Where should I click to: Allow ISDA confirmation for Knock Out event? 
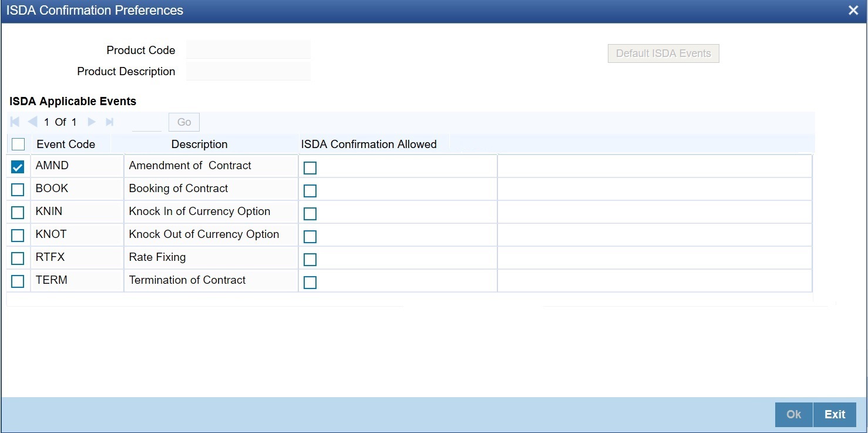point(310,237)
